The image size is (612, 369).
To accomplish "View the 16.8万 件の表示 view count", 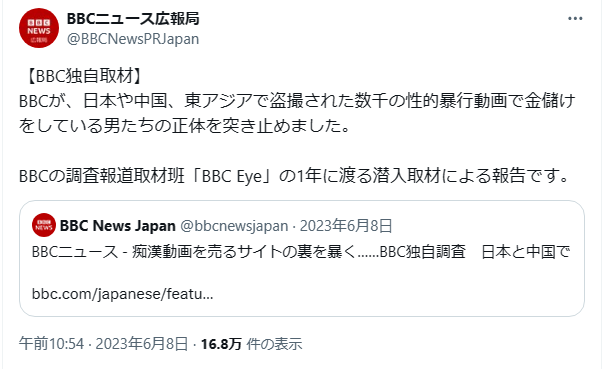I will [251, 344].
